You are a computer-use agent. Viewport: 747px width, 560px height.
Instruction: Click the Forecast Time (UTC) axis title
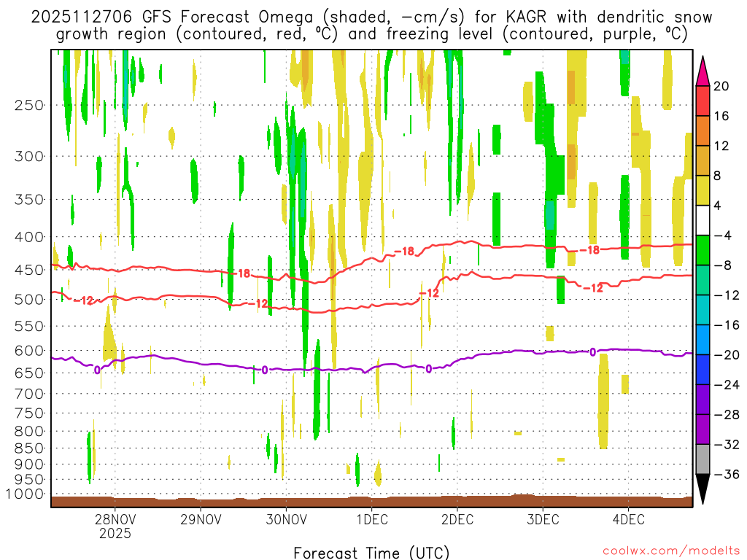pyautogui.click(x=371, y=553)
